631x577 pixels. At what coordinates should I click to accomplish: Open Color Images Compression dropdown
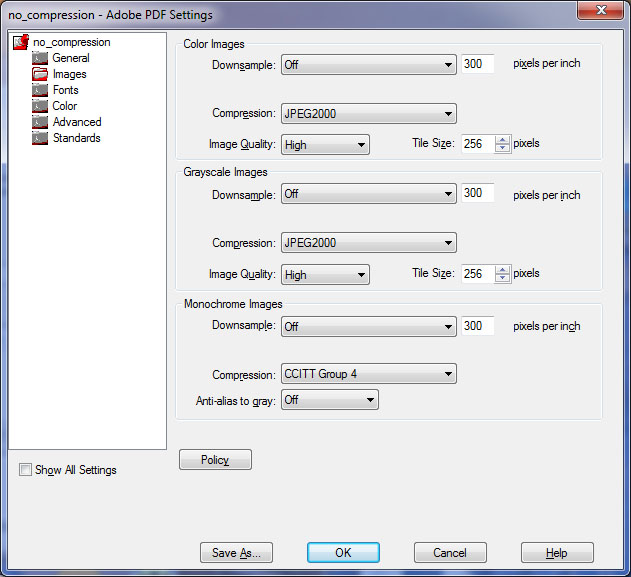click(x=369, y=113)
